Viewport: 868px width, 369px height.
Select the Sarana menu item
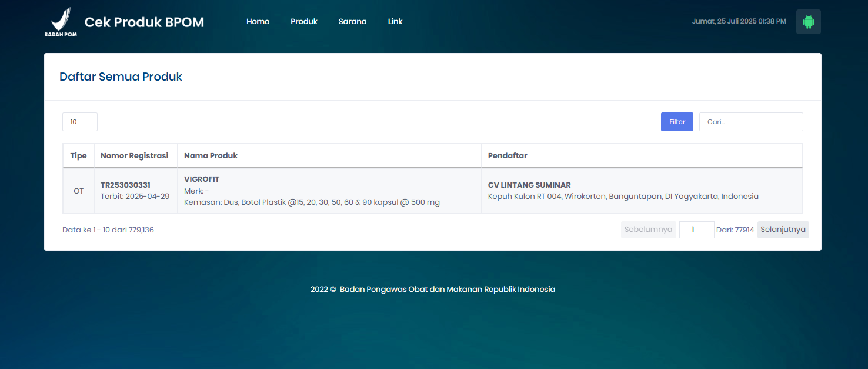(352, 22)
